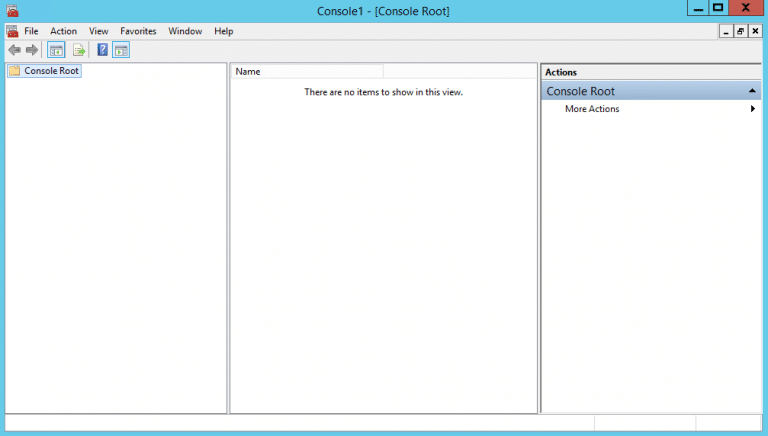The width and height of the screenshot is (768, 436).
Task: Toggle the Show/Hide Action Pane icon
Action: click(121, 50)
